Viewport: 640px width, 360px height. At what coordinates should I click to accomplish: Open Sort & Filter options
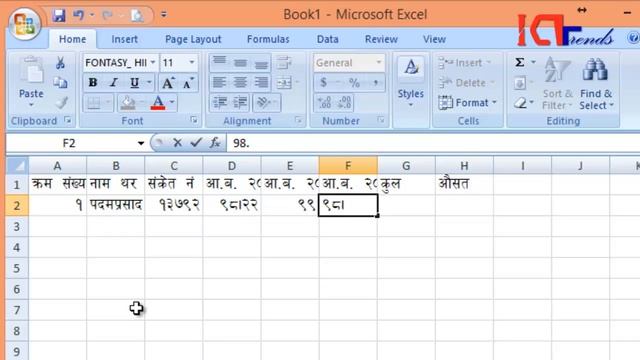coord(557,83)
